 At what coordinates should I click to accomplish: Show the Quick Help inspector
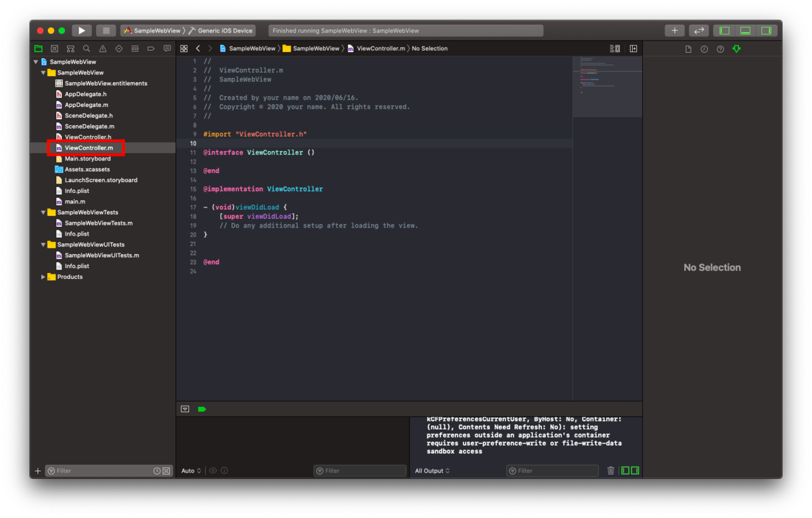[x=720, y=49]
